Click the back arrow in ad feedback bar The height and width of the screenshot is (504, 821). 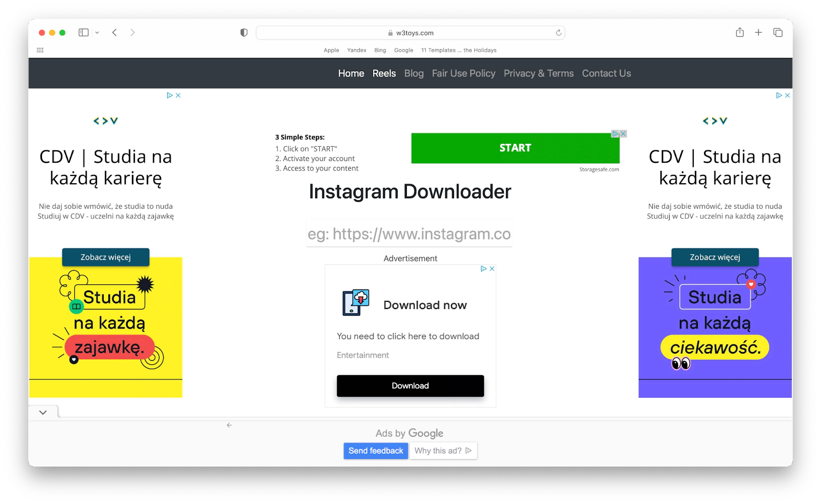click(229, 425)
